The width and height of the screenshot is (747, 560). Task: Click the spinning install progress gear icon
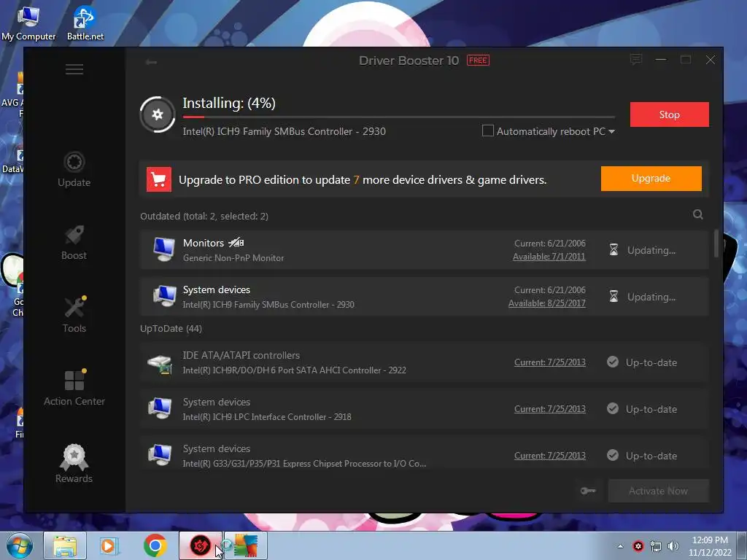pyautogui.click(x=158, y=114)
